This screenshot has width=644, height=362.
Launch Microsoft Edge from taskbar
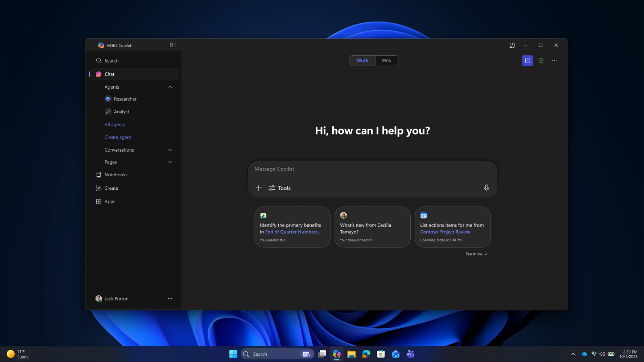pyautogui.click(x=366, y=354)
